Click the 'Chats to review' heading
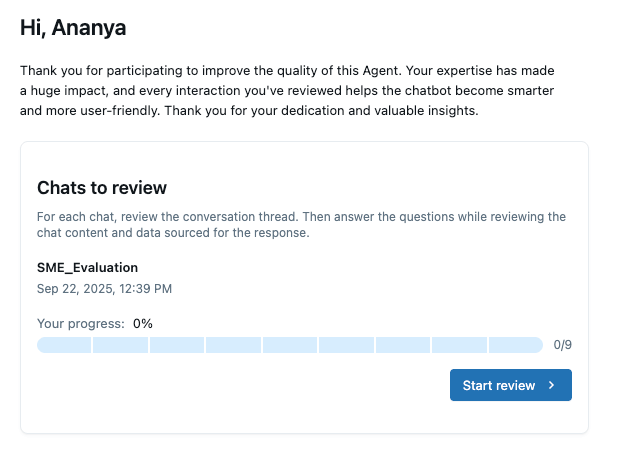 click(101, 188)
